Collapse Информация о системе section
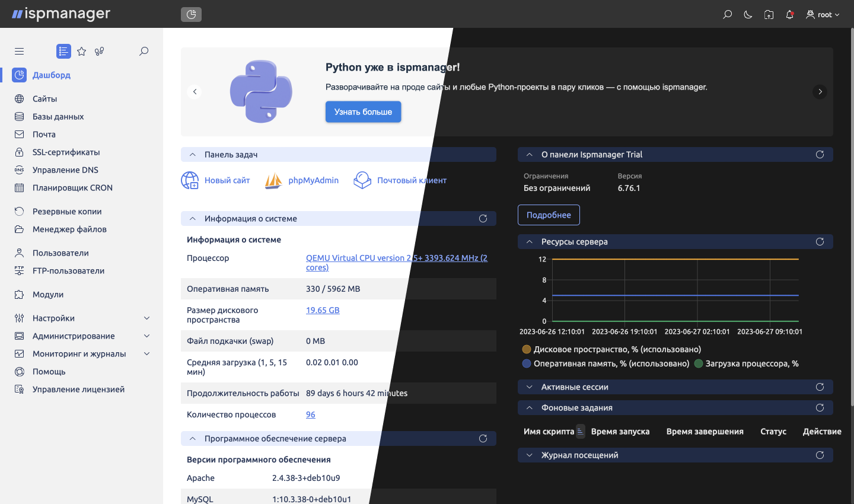854x504 pixels. (192, 219)
